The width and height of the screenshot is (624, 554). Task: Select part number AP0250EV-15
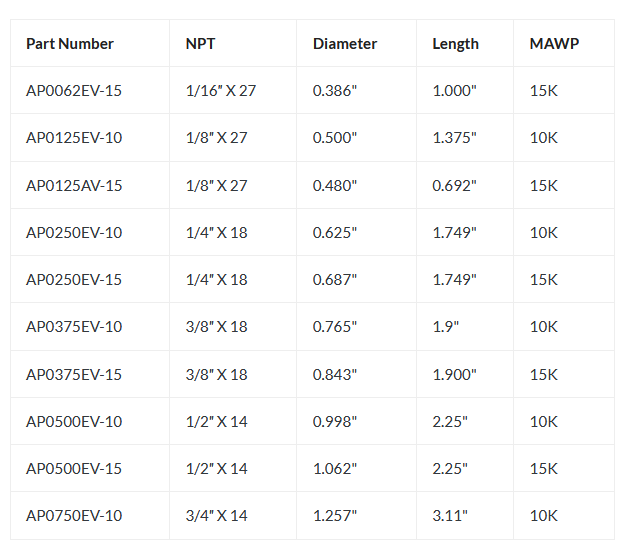(74, 280)
